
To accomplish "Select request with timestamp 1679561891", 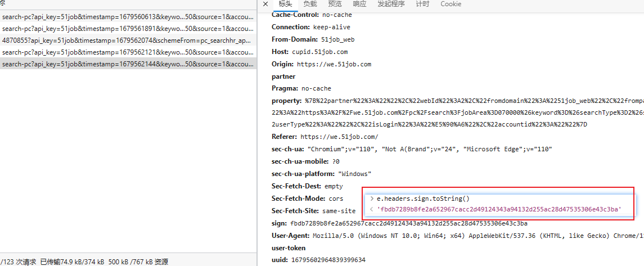I will pos(128,29).
